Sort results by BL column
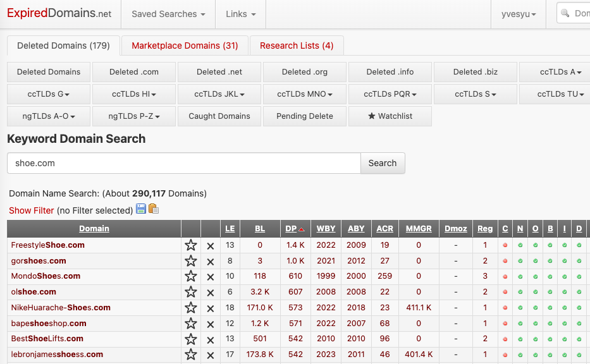 coord(260,229)
